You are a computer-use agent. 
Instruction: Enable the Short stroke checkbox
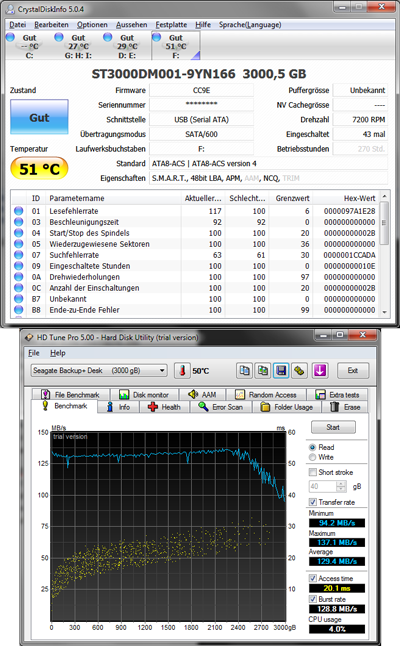click(x=313, y=472)
